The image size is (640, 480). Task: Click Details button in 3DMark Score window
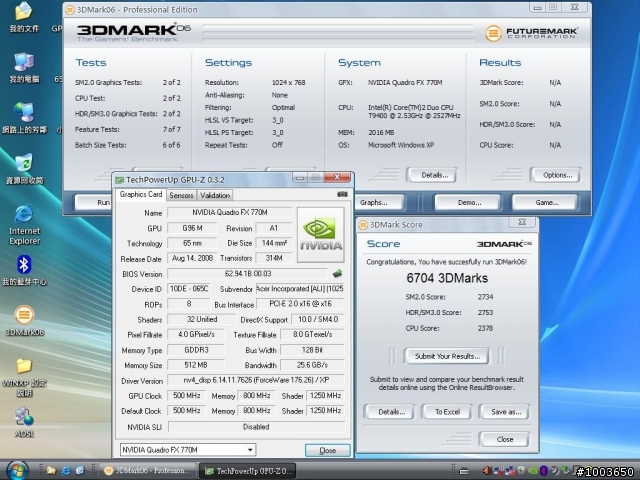pos(391,412)
